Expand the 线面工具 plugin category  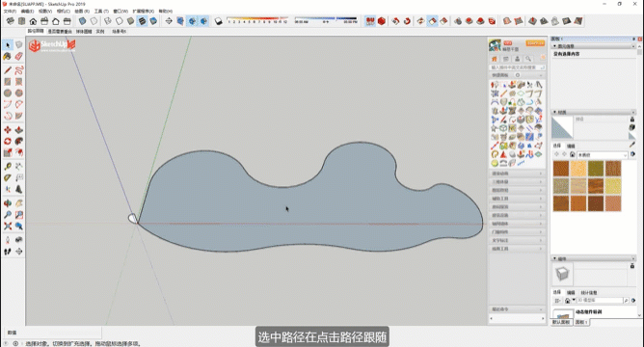point(517,249)
